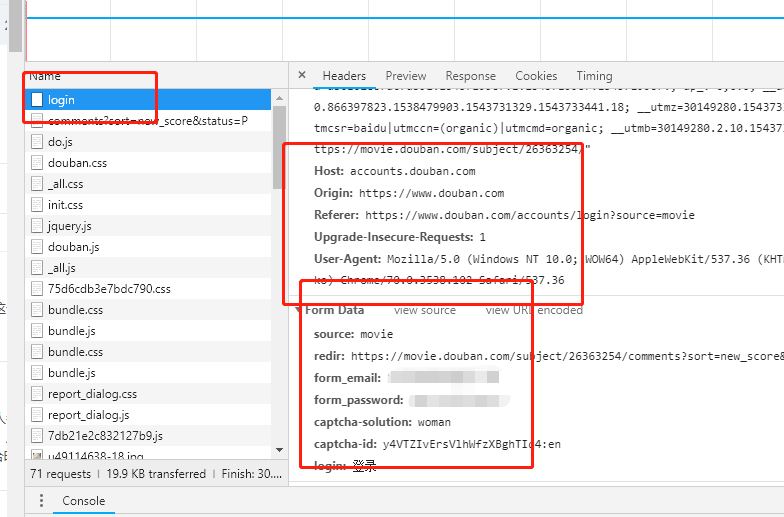Click the captcha-solution: woman line
Screen dimensions: 784x517
pos(382,422)
